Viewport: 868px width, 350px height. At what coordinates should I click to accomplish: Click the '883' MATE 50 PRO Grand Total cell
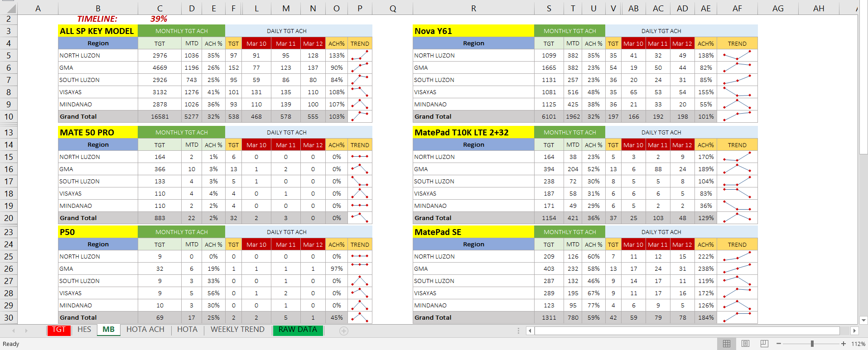(159, 218)
